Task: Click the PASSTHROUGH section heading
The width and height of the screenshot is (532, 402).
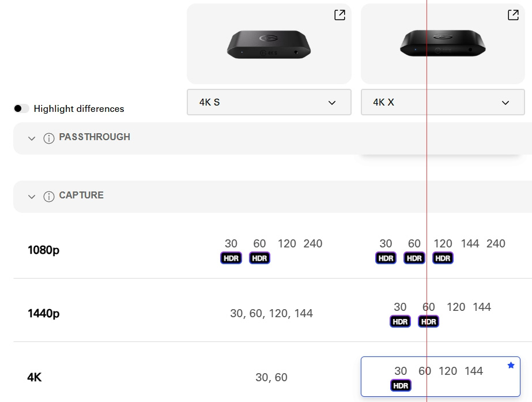Action: point(95,137)
